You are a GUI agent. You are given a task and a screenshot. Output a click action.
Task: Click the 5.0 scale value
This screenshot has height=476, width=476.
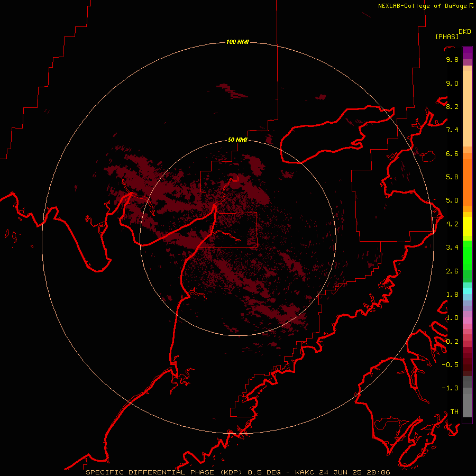(x=452, y=200)
